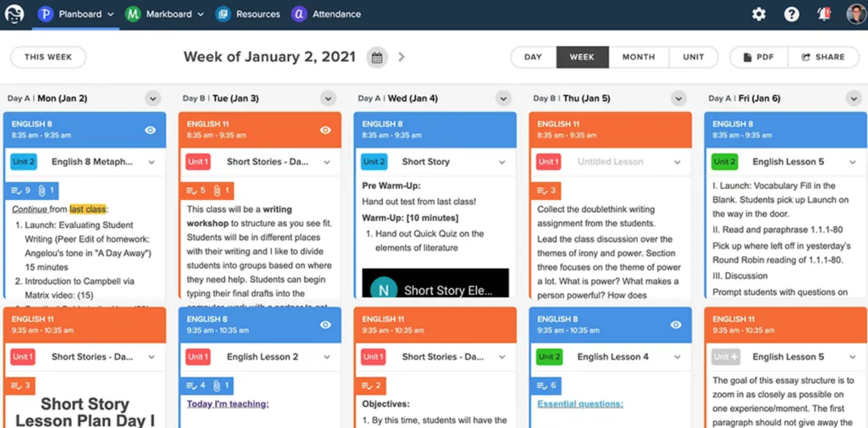
Task: Toggle visibility eye on Thursday's English 8 lesson
Action: click(x=676, y=325)
